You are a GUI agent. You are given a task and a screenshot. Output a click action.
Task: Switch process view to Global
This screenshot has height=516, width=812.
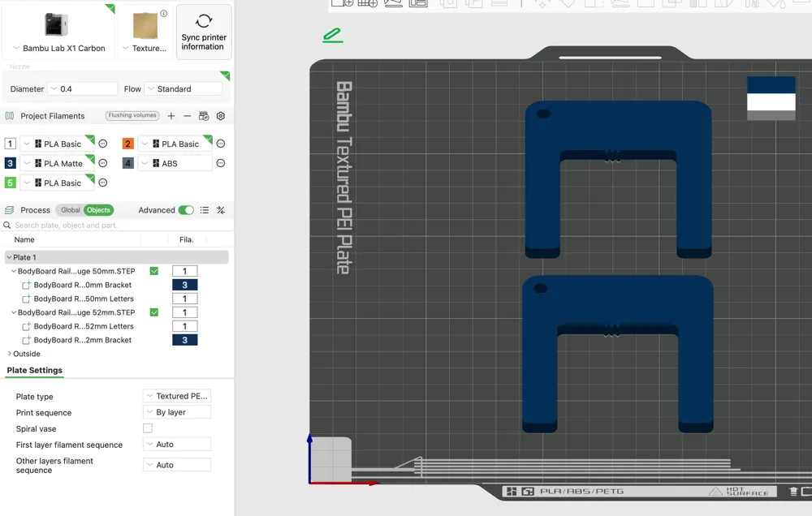(70, 210)
